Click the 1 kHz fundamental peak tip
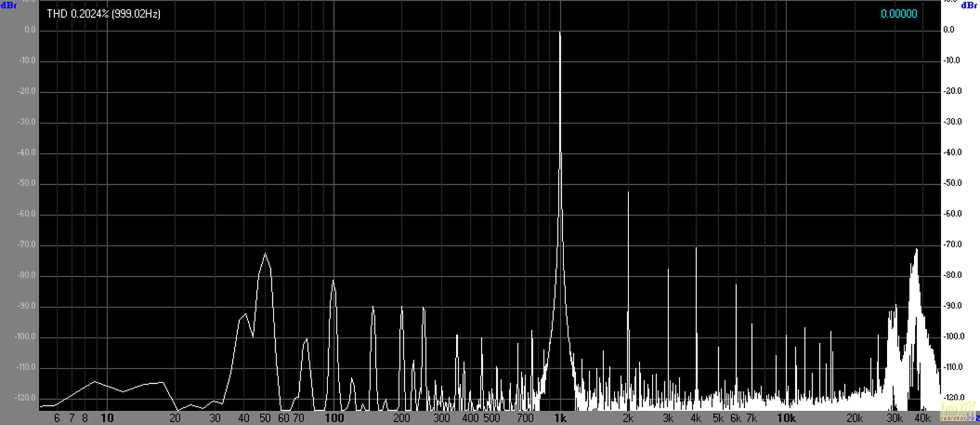This screenshot has width=980, height=425. click(x=560, y=33)
